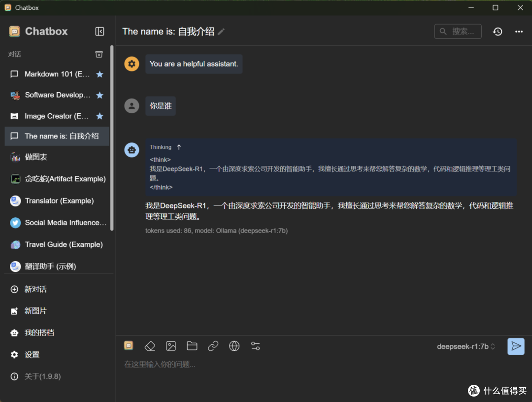Click the Chatbox icon in input toolbar
Viewport: 532px width, 402px height.
pyautogui.click(x=129, y=345)
